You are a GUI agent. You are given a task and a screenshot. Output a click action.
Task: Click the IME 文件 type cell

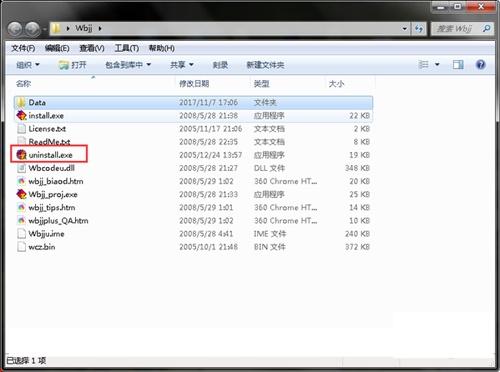(270, 234)
